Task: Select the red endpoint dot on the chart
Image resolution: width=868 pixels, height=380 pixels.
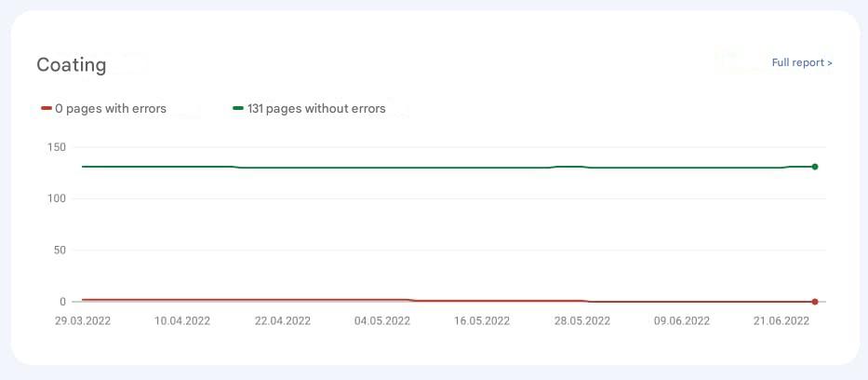Action: click(815, 302)
